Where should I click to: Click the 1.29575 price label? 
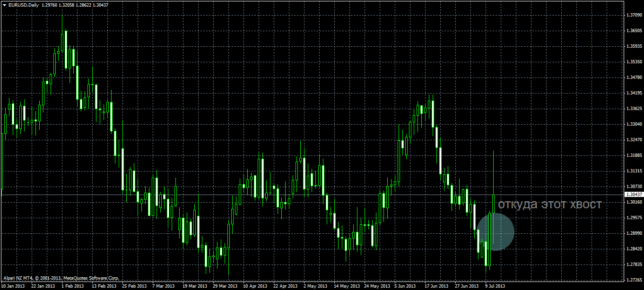[x=634, y=218]
